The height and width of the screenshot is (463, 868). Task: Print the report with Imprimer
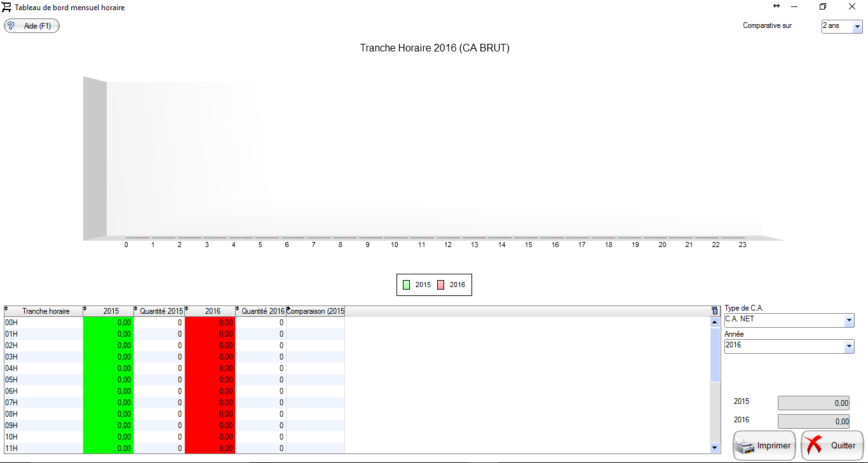[764, 446]
